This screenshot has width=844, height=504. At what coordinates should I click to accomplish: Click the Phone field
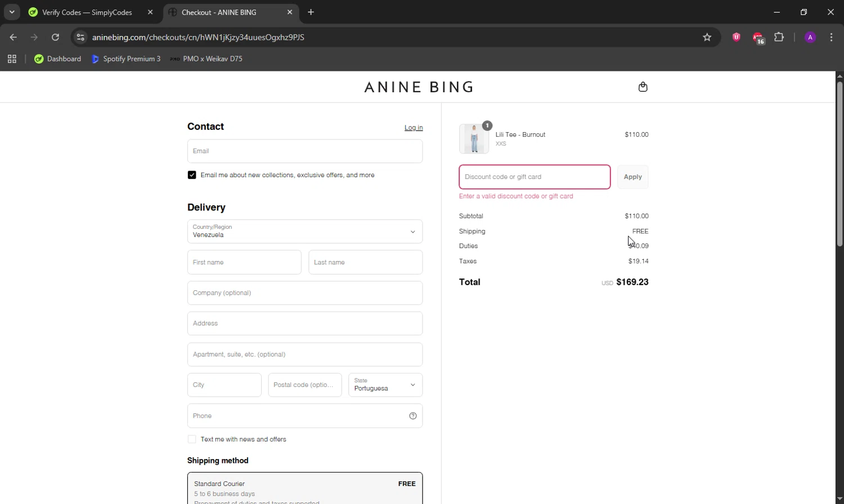point(305,416)
